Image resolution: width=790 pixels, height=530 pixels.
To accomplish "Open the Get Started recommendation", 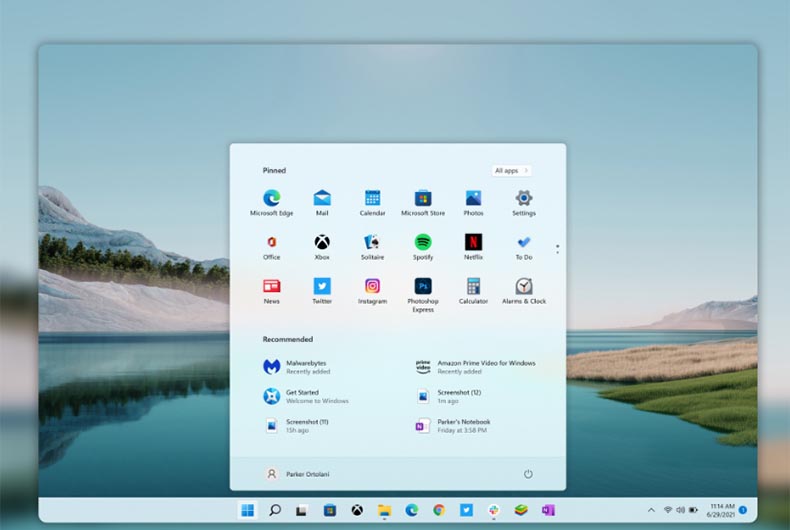I will click(x=305, y=396).
